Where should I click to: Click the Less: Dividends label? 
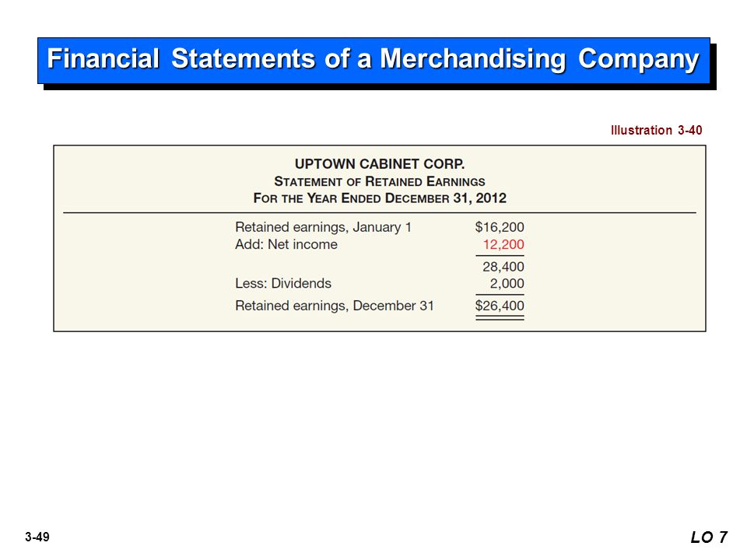click(283, 283)
